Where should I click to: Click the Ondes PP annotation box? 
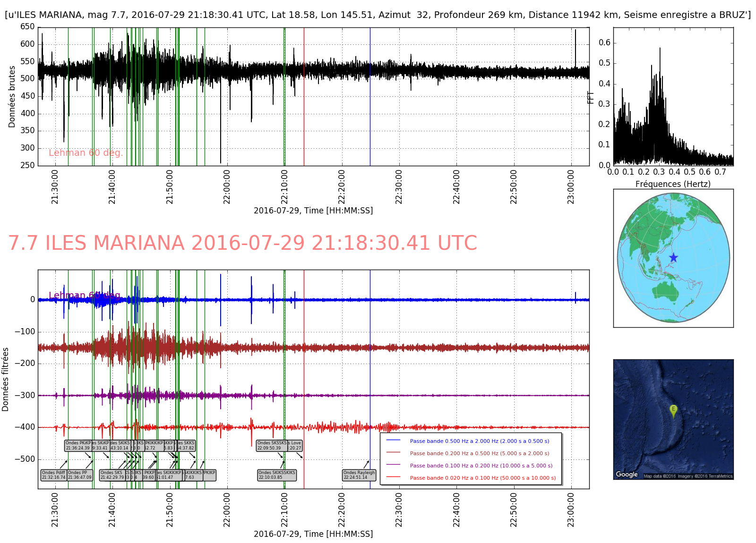coord(80,475)
